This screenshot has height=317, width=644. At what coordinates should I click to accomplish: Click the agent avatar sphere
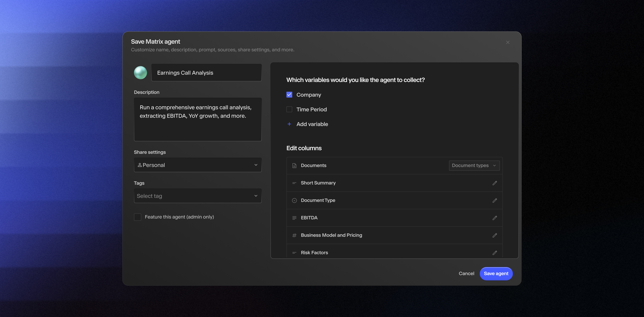coord(140,73)
